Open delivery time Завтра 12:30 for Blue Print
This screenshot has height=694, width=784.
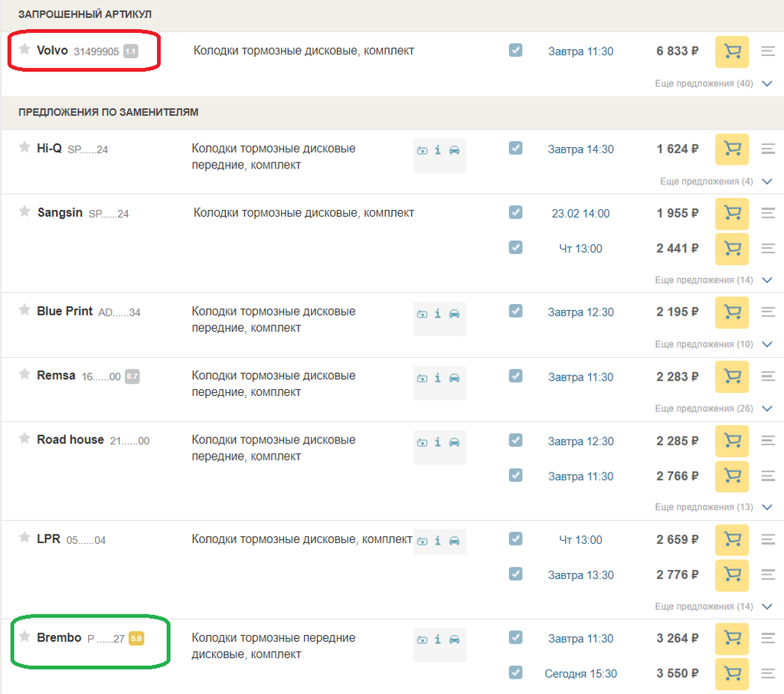click(x=580, y=313)
